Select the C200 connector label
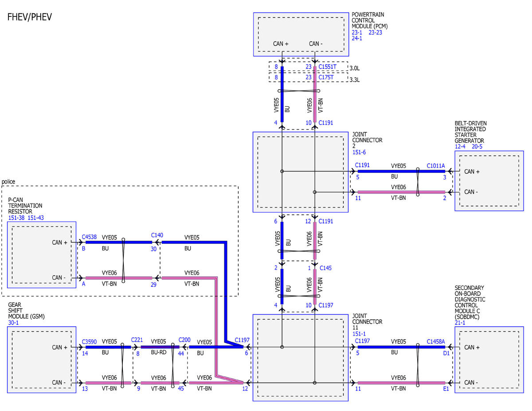Screen dimensions: 532x411 [184, 340]
